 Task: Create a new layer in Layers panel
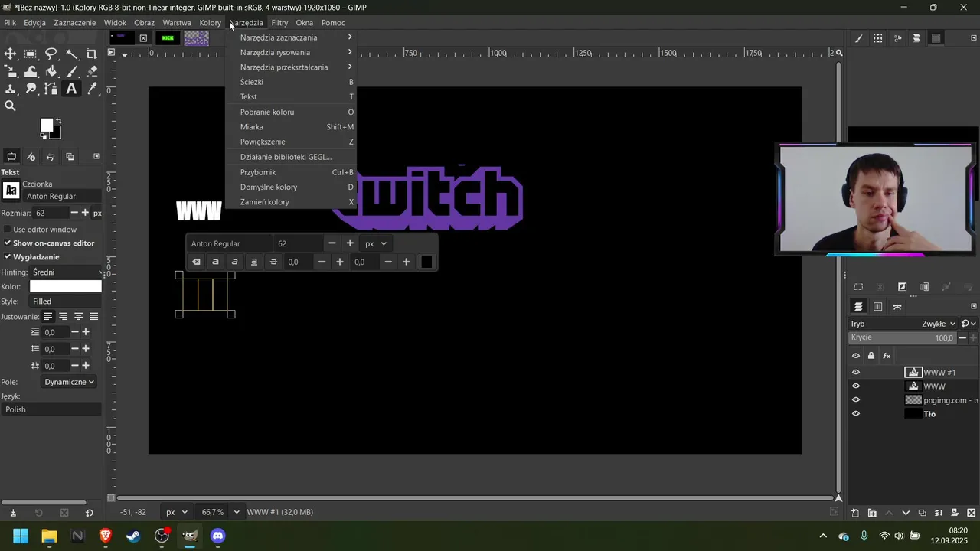pyautogui.click(x=855, y=513)
